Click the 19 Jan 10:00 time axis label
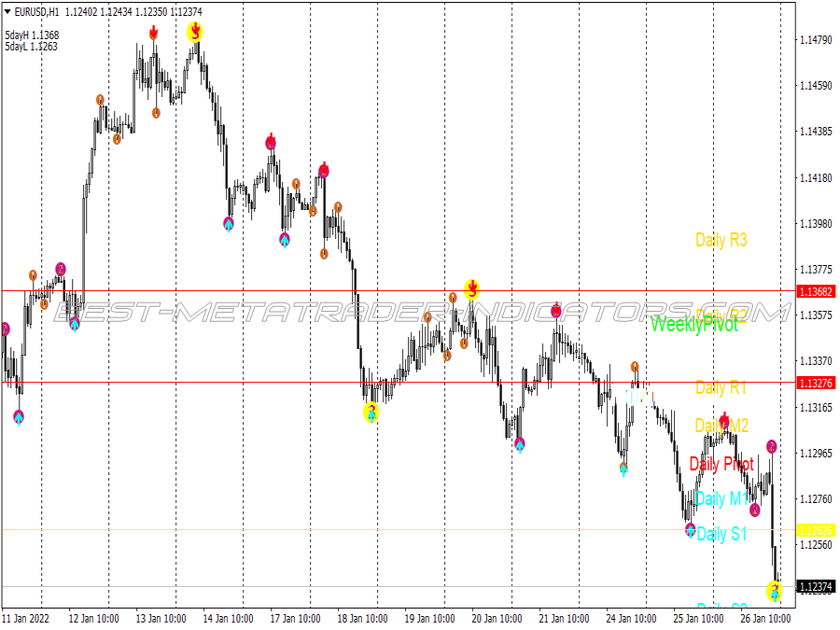The image size is (840, 630). point(429,618)
